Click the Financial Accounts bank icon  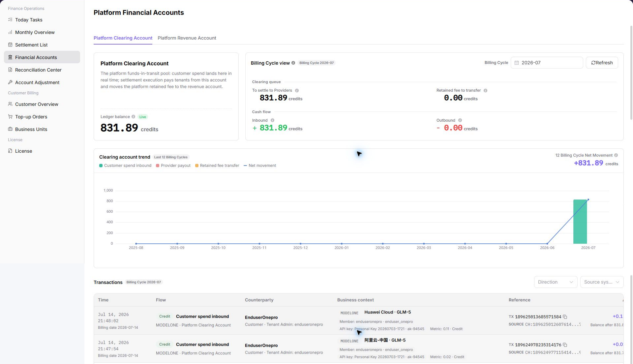10,57
